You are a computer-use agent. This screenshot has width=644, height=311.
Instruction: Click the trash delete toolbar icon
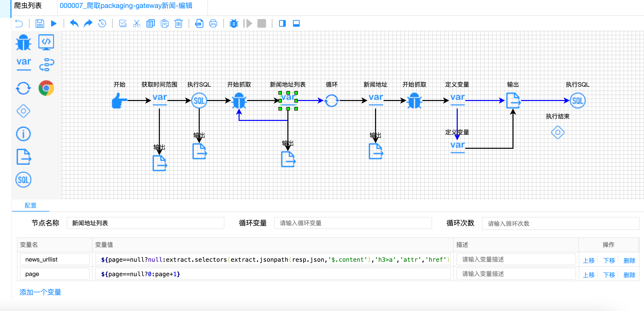tap(179, 24)
